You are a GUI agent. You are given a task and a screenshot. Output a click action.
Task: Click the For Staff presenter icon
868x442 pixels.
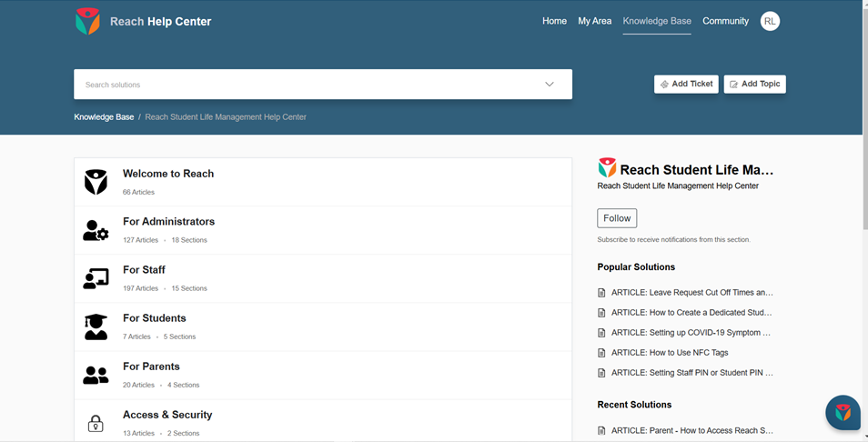coord(96,278)
